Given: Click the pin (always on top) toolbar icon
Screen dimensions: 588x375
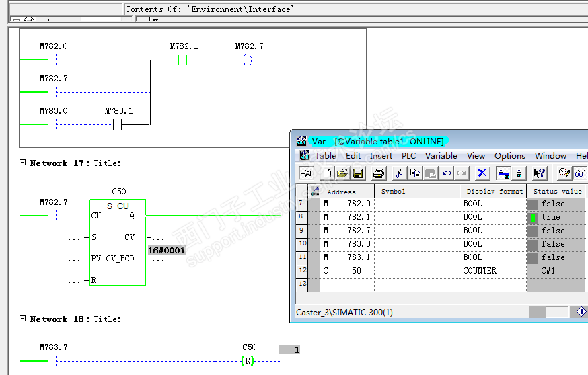Looking at the screenshot, I should (306, 173).
